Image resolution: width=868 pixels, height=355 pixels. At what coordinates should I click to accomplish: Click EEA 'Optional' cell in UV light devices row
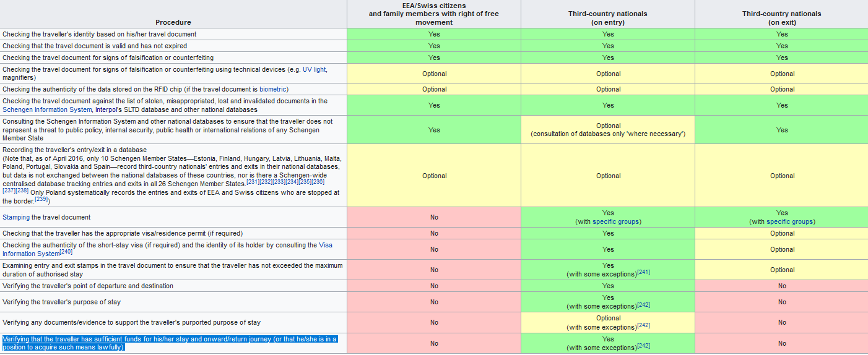point(434,74)
